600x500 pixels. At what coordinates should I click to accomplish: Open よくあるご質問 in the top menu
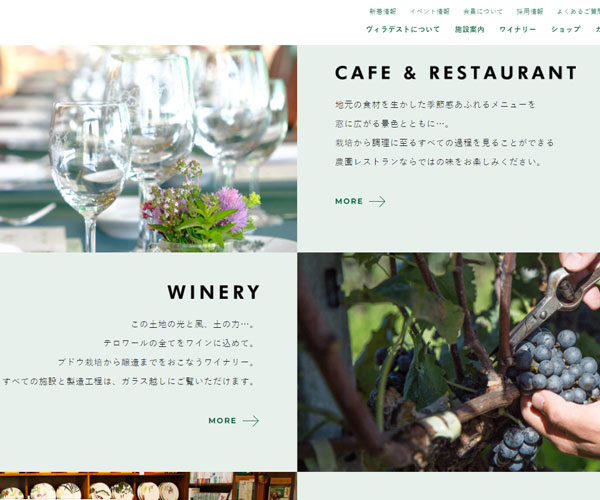578,11
